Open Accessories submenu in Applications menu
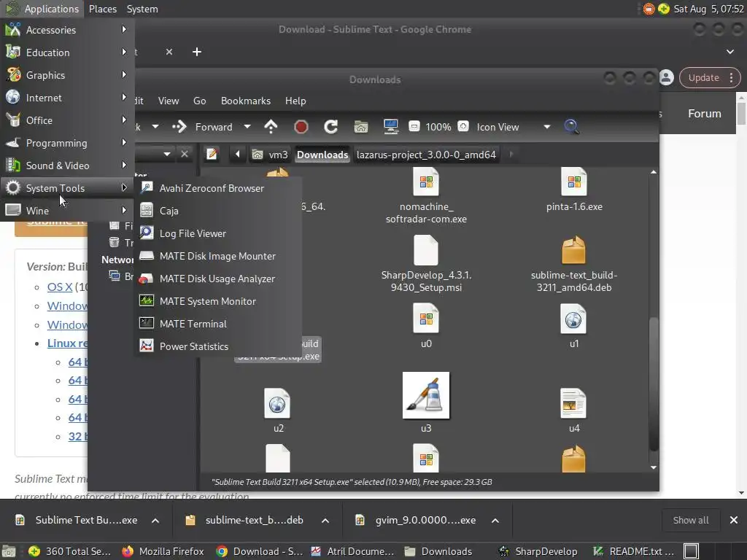 pyautogui.click(x=66, y=30)
